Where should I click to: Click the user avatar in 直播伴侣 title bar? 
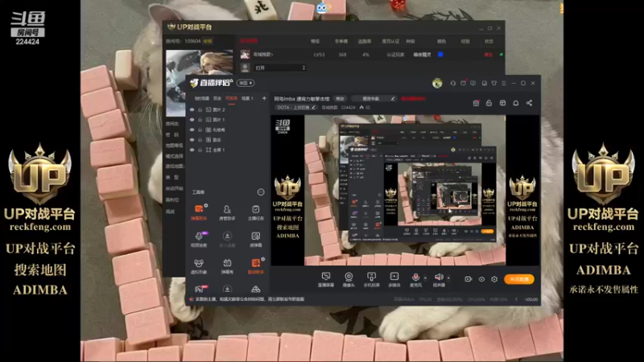click(x=437, y=84)
